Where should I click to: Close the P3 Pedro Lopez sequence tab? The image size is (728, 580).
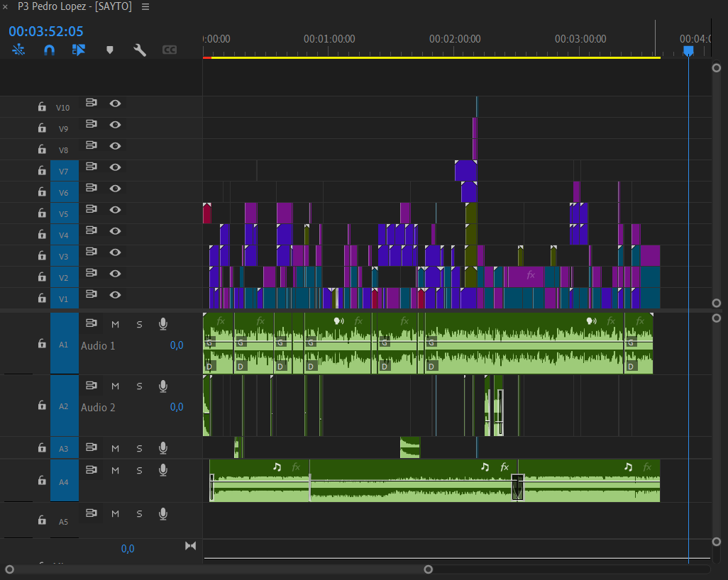(5, 7)
